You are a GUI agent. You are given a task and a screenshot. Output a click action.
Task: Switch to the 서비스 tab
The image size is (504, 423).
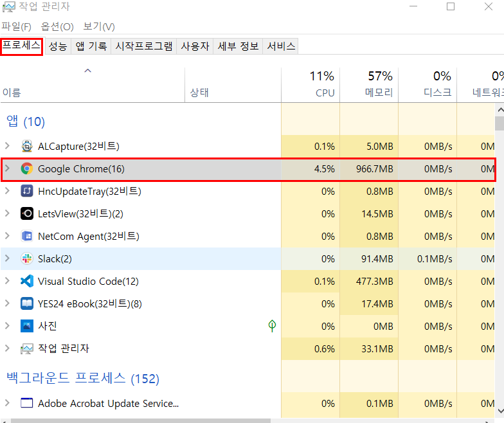pos(280,46)
